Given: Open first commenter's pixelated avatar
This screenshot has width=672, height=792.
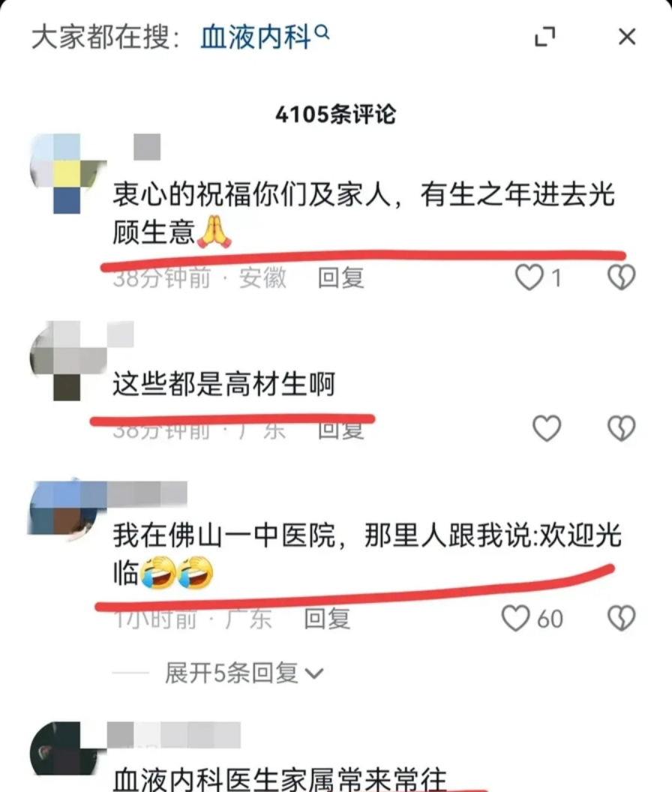Looking at the screenshot, I should pos(68,173).
